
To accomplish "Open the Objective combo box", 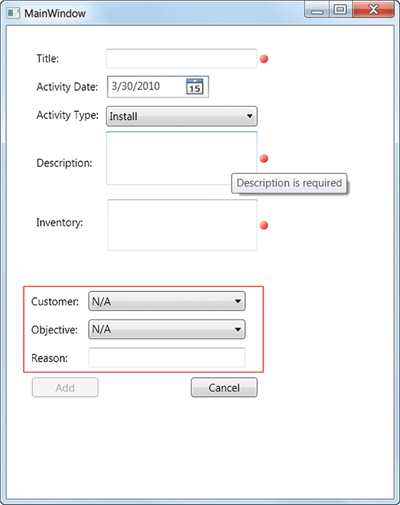I will 167,329.
